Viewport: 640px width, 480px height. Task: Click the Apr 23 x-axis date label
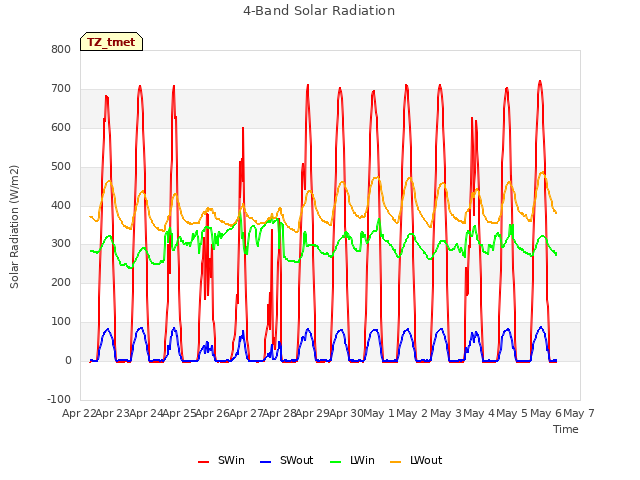(x=113, y=413)
